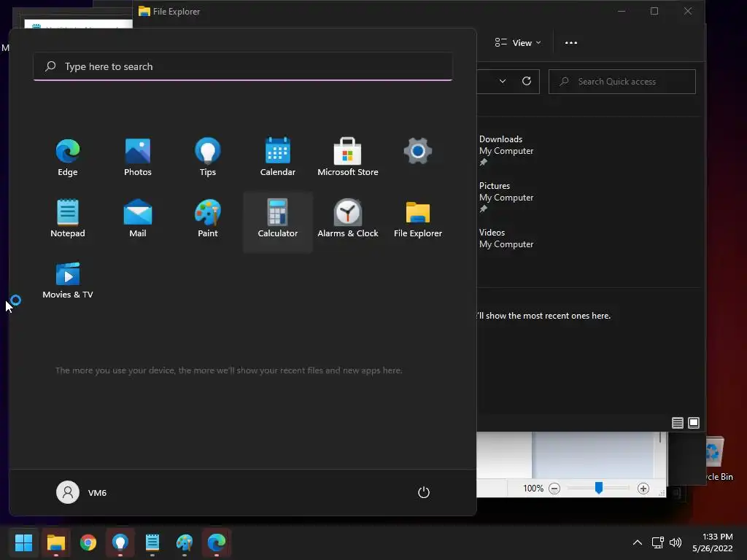Screen dimensions: 747x560
Task: Select the Recycle Bin on the desktop
Action: pos(719,459)
